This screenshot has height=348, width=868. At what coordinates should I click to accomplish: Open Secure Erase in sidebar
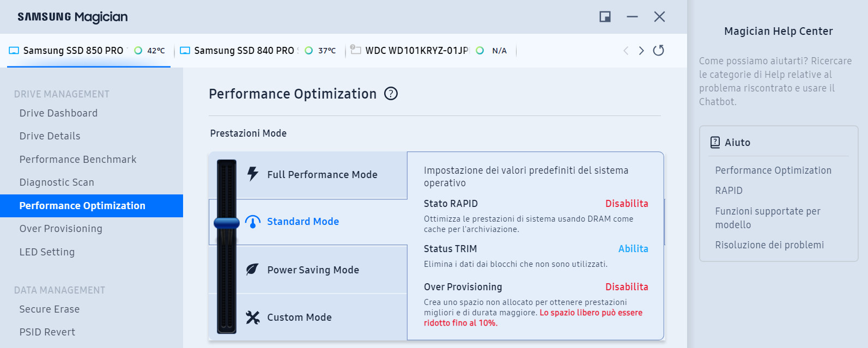[x=92, y=309]
